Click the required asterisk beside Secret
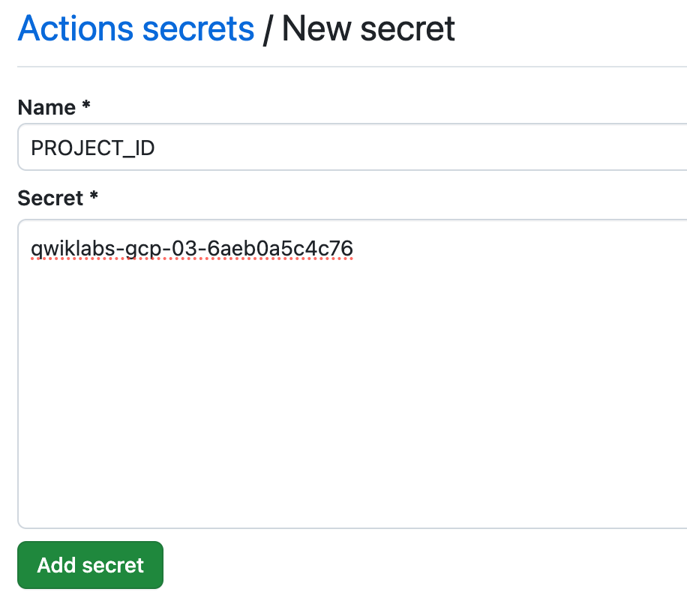The height and width of the screenshot is (616, 687). 94,196
